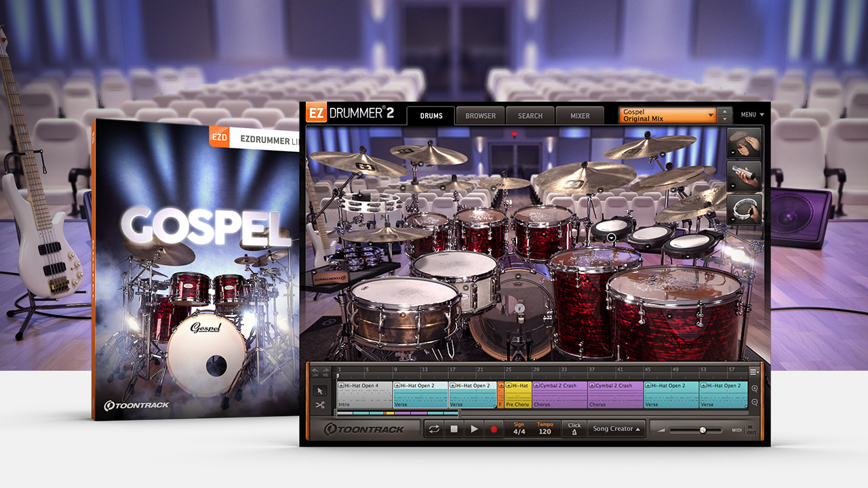Open the Mixer tab
The image size is (868, 488).
click(580, 116)
